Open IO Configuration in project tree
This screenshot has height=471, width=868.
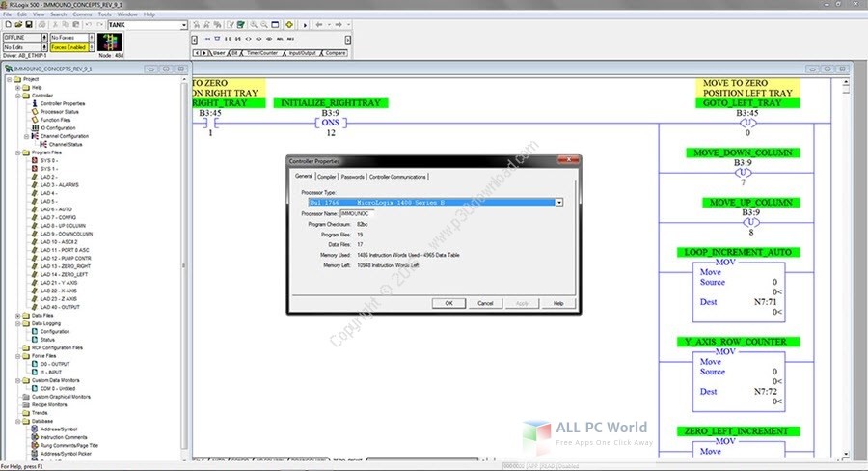pos(58,128)
